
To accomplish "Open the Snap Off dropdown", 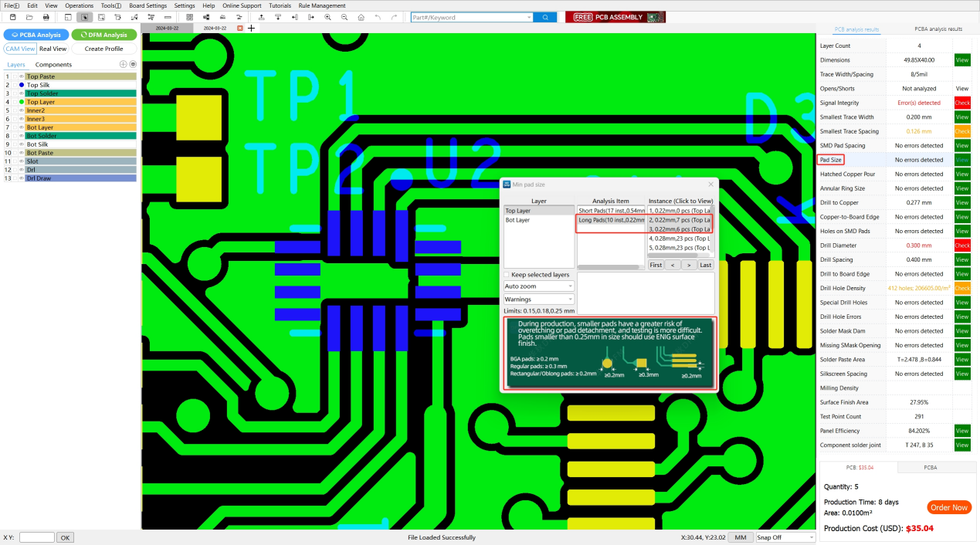I will pos(785,537).
